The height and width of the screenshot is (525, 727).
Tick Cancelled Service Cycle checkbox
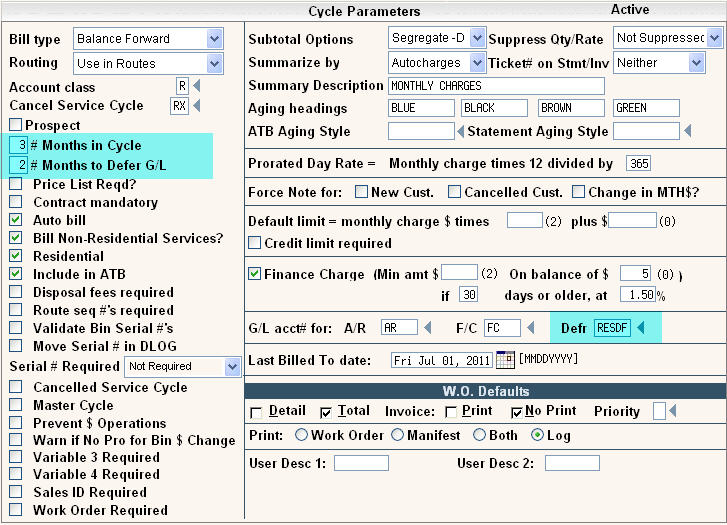click(15, 387)
